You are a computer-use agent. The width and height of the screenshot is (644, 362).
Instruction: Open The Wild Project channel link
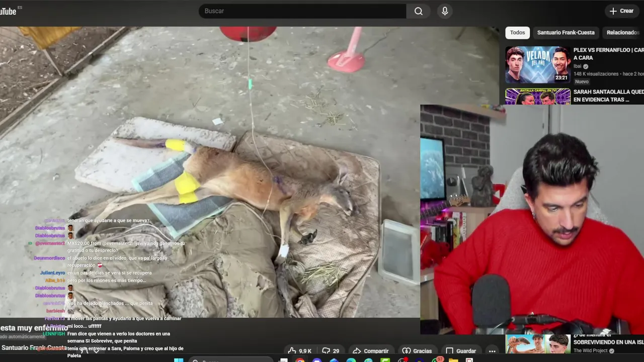[x=591, y=350]
